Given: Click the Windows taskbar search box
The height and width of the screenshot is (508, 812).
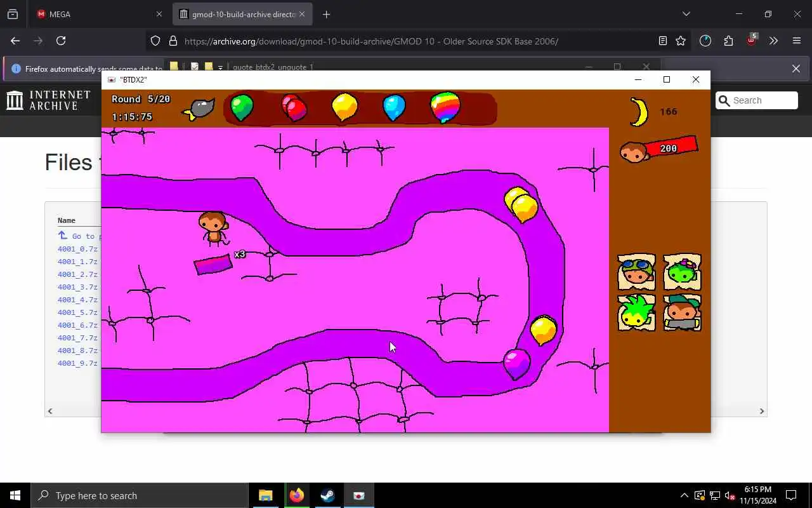Looking at the screenshot, I should tap(140, 495).
